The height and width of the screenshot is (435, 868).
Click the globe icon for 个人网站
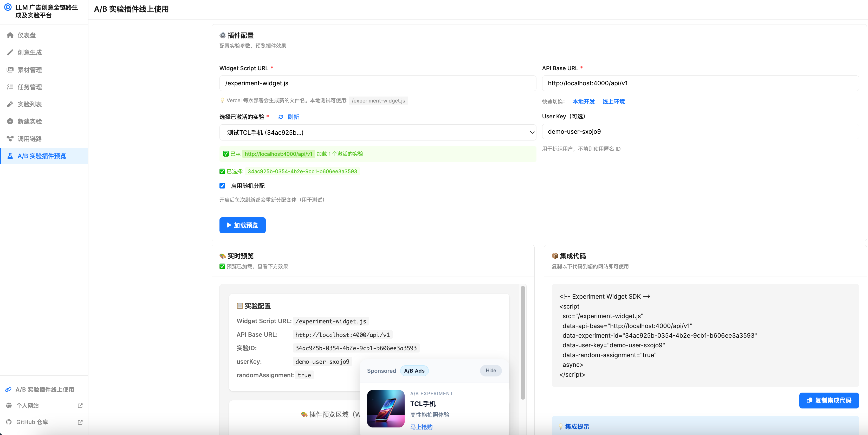(9, 405)
